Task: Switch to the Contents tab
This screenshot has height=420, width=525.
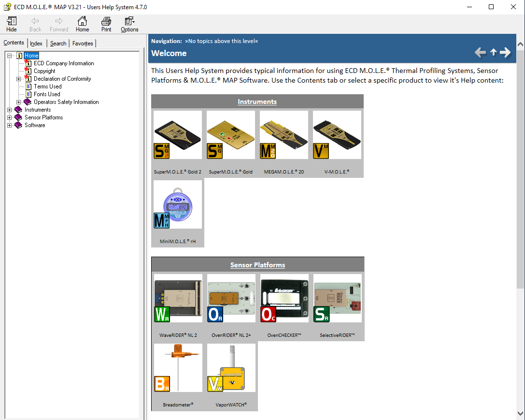Action: click(x=14, y=43)
